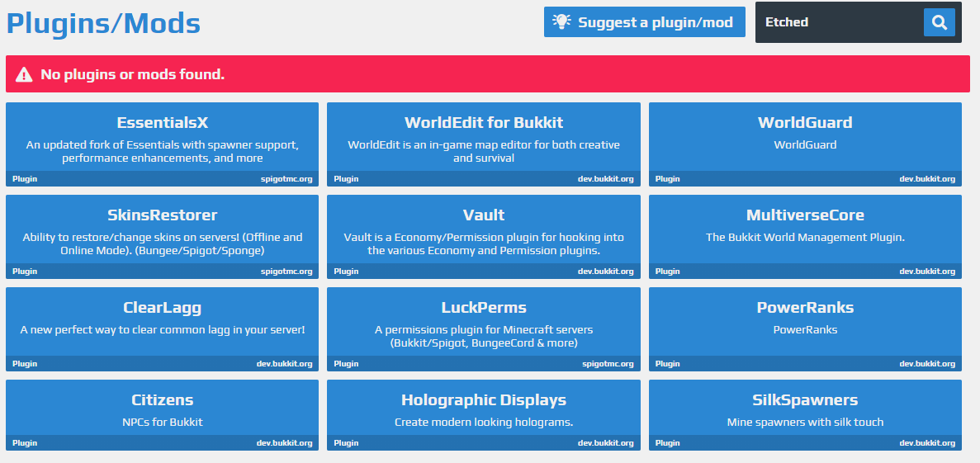Open the SilkSpawners plugin card

pyautogui.click(x=805, y=415)
